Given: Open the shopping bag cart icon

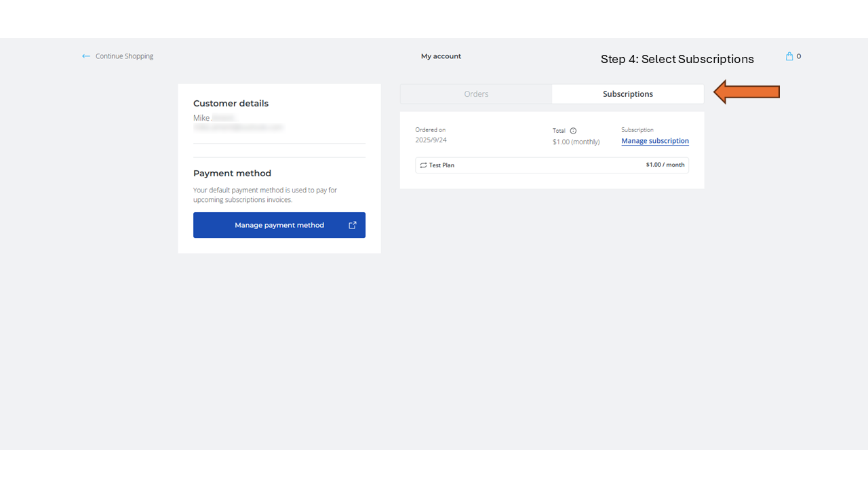Looking at the screenshot, I should (789, 56).
